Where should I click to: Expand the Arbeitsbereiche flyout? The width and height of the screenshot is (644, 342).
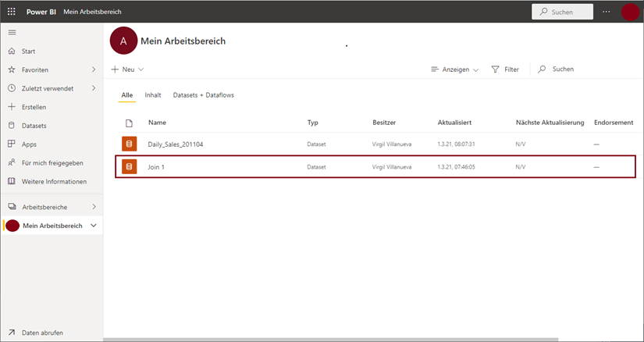pos(94,207)
